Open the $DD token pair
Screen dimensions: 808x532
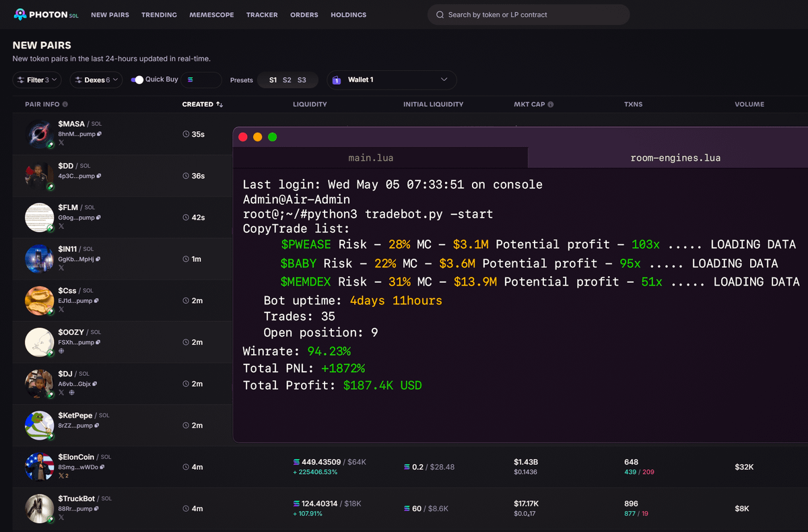[x=66, y=166]
